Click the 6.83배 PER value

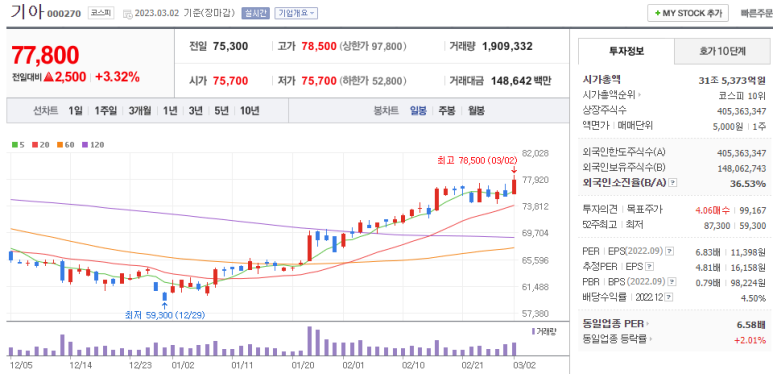click(x=707, y=252)
